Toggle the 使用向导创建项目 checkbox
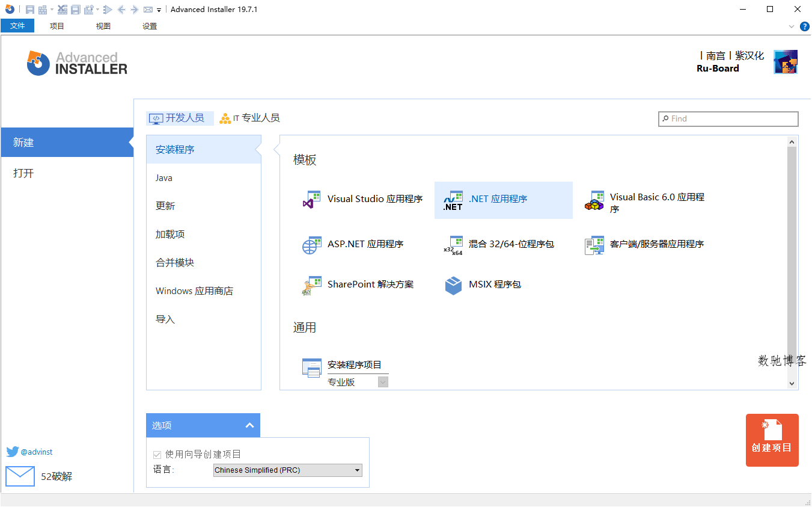The image size is (812, 507). click(157, 455)
